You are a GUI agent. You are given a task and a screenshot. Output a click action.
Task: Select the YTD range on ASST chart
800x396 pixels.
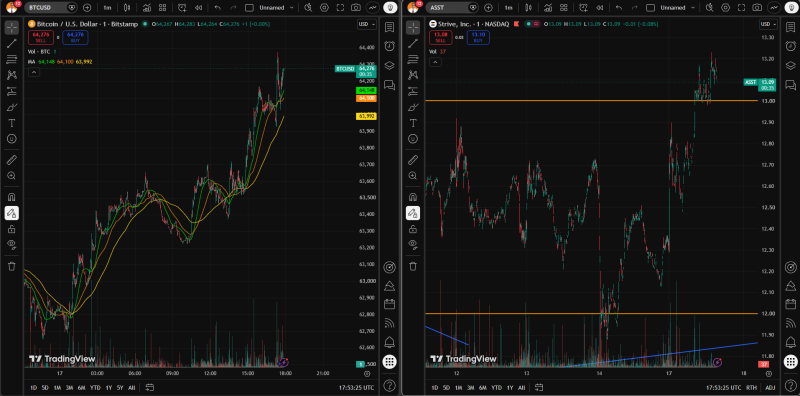[x=496, y=388]
